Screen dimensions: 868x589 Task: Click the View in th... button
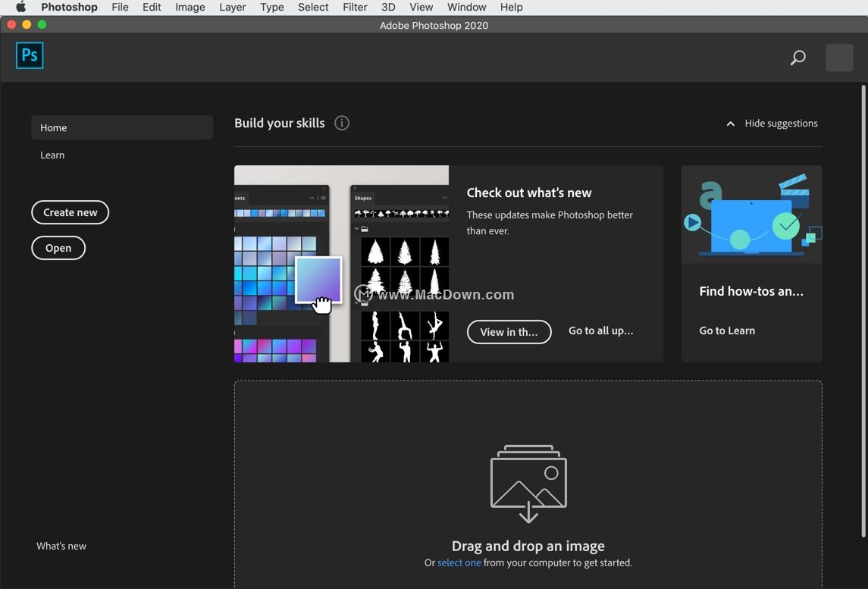point(509,331)
